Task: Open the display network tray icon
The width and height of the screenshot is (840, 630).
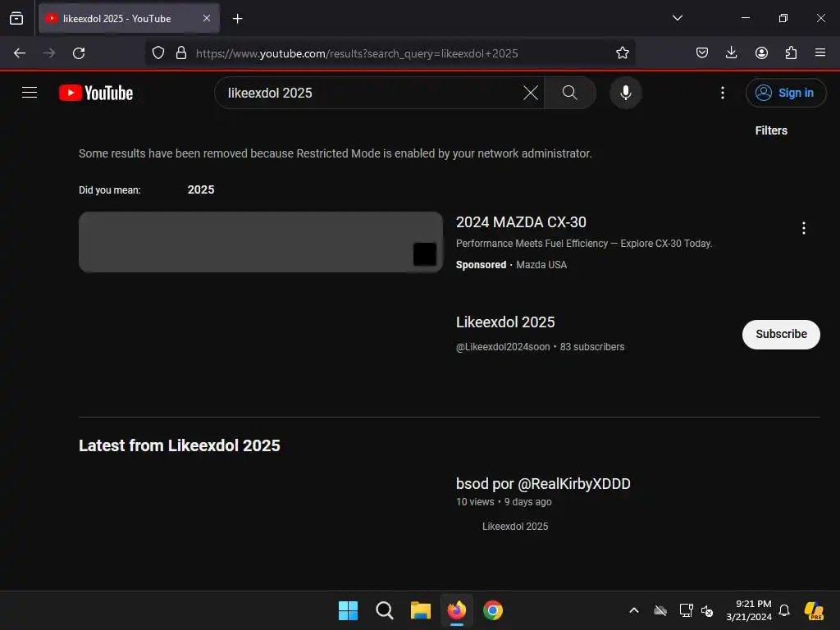Action: point(686,610)
